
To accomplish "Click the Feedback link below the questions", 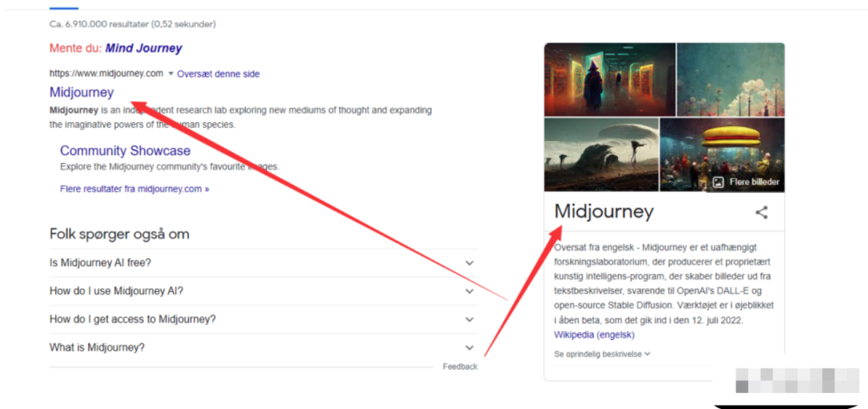I will pos(460,366).
